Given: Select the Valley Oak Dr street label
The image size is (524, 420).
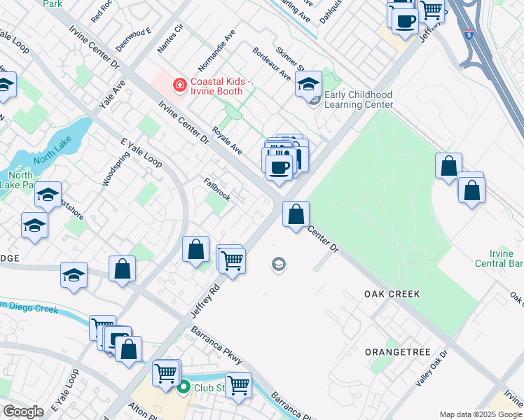Looking at the screenshot, I should (x=431, y=368).
